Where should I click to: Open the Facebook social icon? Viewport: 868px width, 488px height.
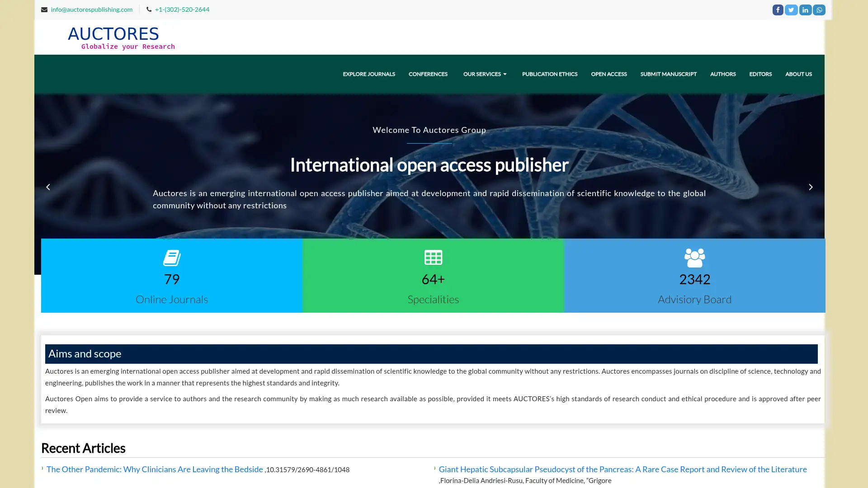[x=778, y=9]
